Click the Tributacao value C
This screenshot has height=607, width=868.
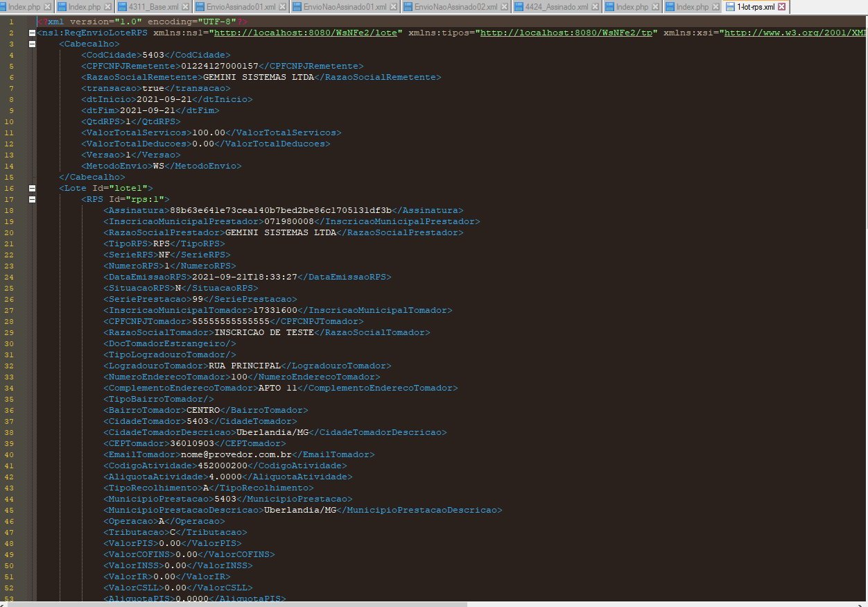coord(173,532)
